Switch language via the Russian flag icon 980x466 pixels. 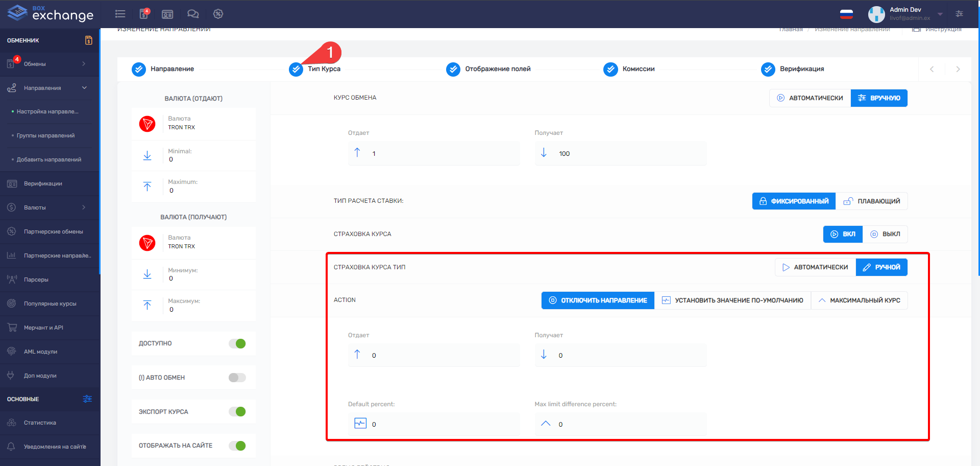coord(846,14)
